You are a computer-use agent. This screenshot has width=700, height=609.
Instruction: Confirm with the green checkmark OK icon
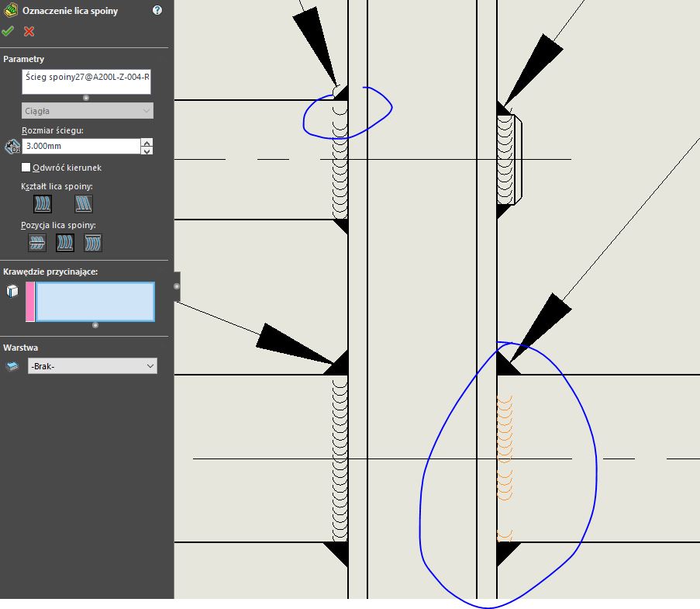(8, 31)
